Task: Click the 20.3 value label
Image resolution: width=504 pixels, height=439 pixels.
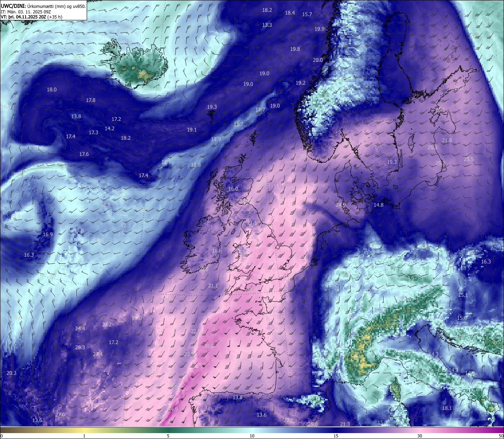Action: coord(11,373)
